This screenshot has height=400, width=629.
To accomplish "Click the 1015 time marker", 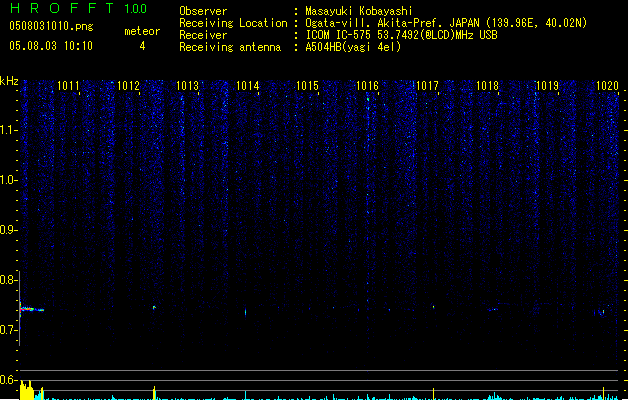I will click(307, 86).
